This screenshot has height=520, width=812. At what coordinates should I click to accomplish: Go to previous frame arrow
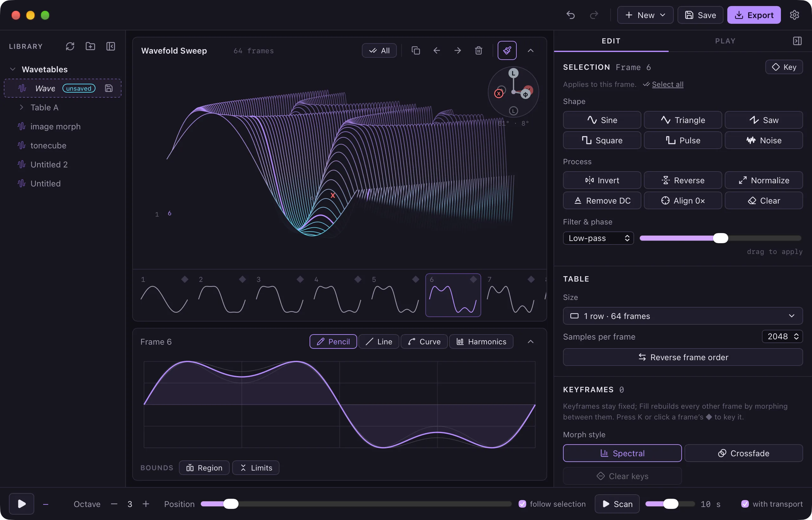pos(437,51)
